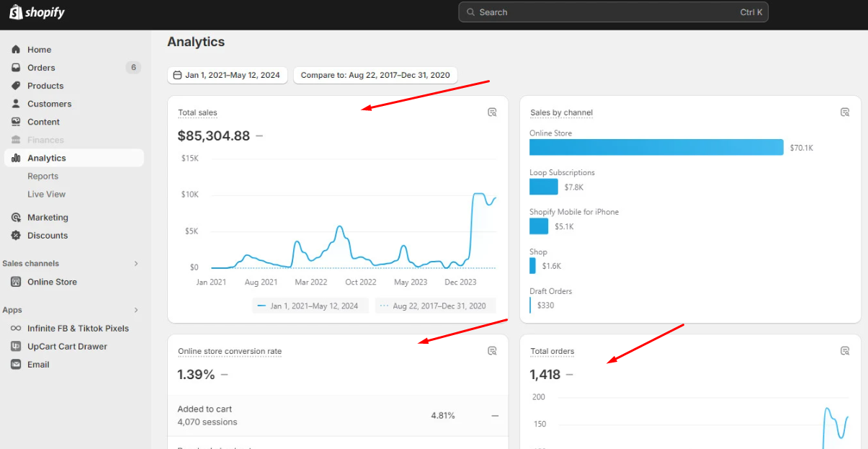Click the $85,304.88 total sales value

214,135
